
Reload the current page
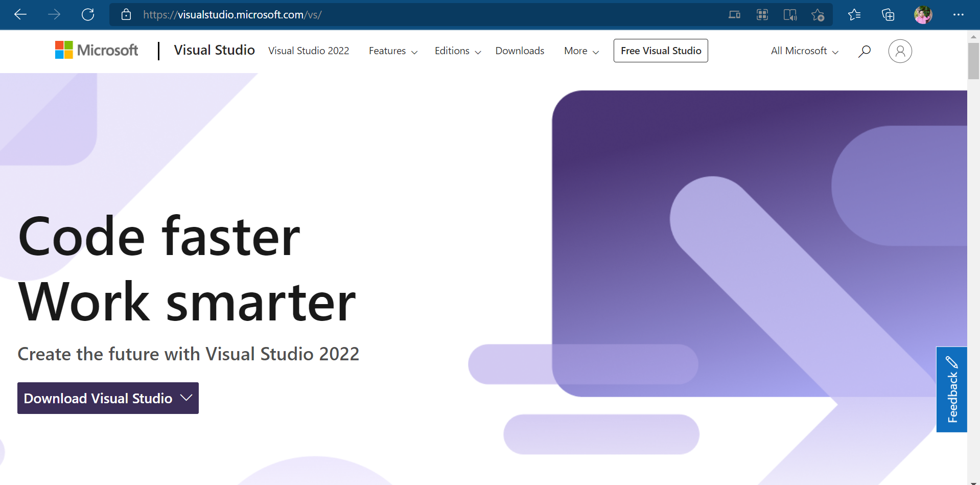(x=88, y=14)
